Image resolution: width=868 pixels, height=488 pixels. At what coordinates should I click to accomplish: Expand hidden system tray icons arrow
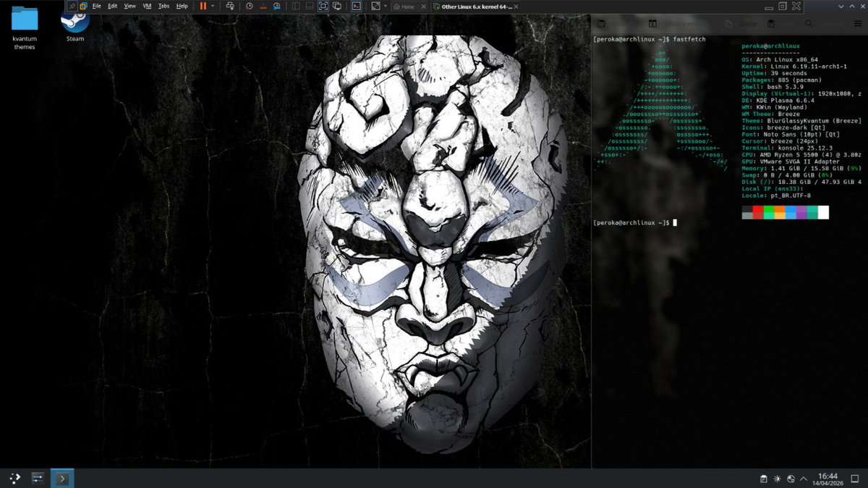point(804,479)
